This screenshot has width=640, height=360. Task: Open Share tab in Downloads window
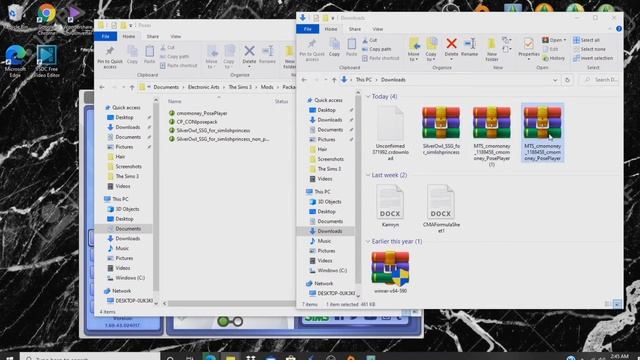354,29
